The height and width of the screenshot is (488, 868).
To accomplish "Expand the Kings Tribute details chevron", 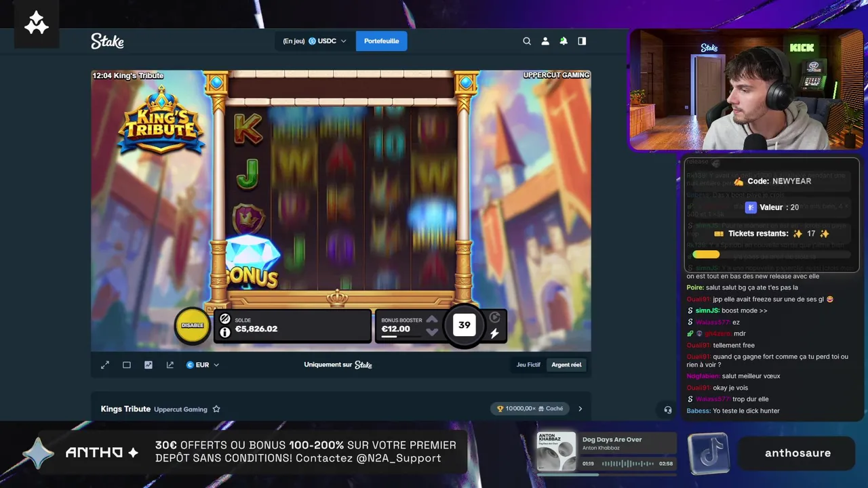I will (x=580, y=409).
